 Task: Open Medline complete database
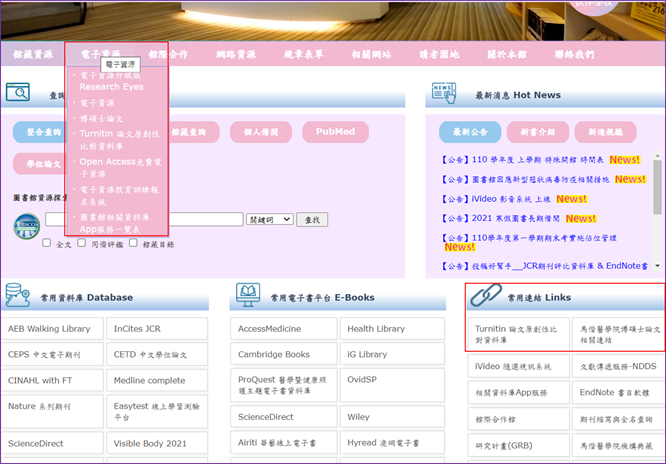coord(157,380)
